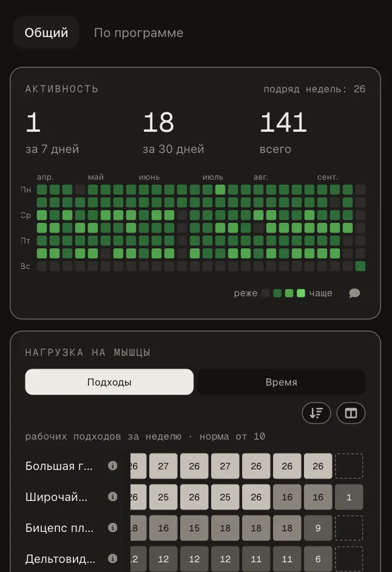Click the brightest legend swatch next to чаще
392x572 pixels.
[301, 293]
